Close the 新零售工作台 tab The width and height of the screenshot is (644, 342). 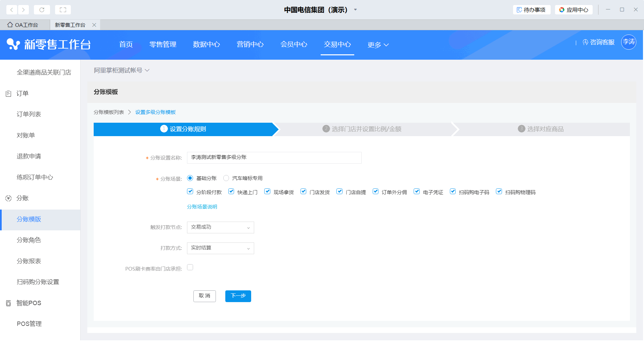coord(94,25)
